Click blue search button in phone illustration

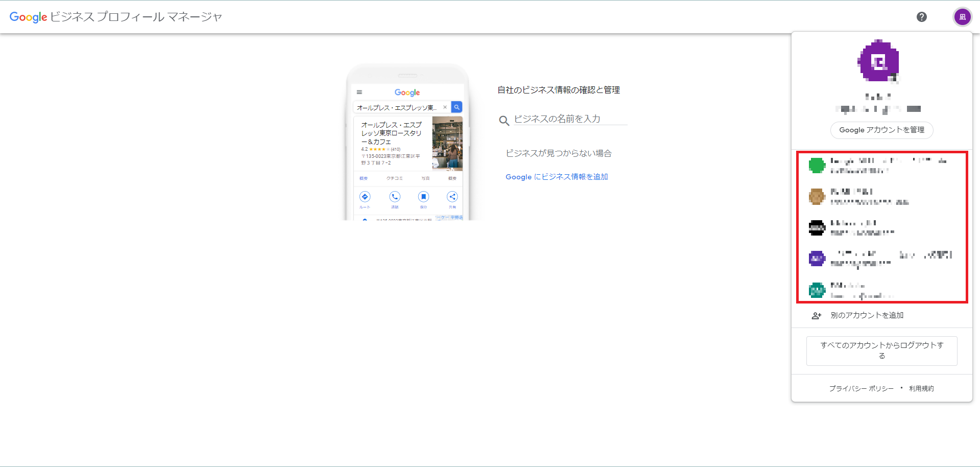(457, 107)
